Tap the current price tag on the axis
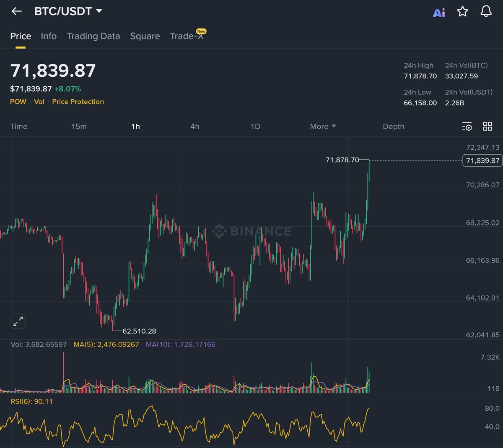Image resolution: width=503 pixels, height=448 pixels. pos(482,160)
